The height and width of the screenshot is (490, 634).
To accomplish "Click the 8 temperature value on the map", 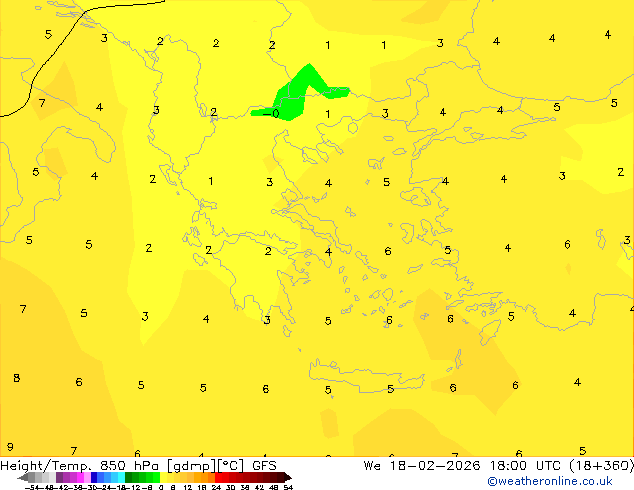I will tap(17, 378).
